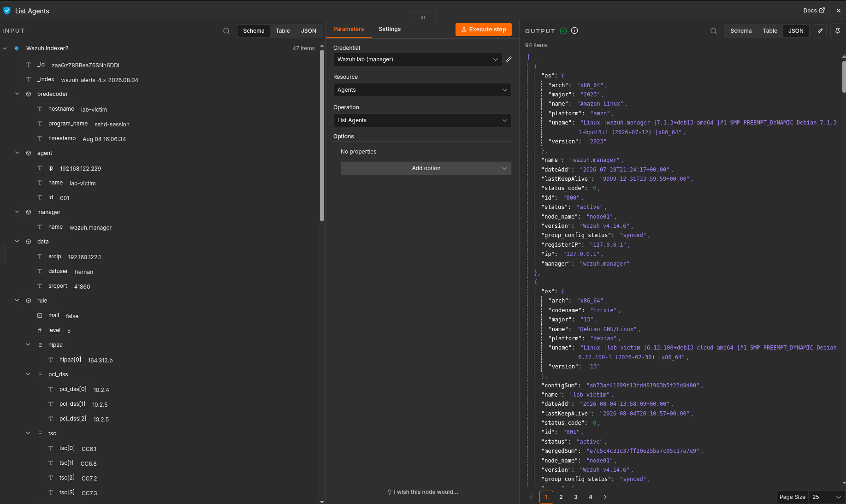
Task: Click the input panel search icon
Action: click(x=226, y=31)
